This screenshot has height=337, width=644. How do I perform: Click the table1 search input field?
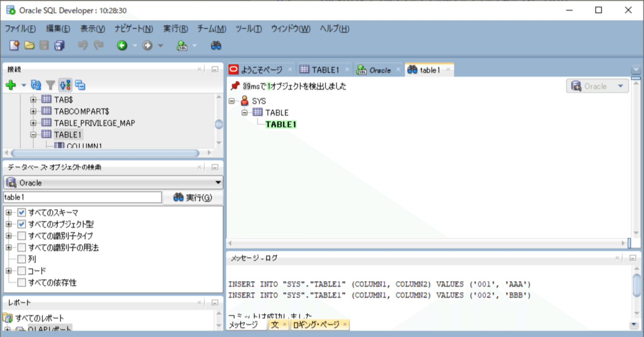80,197
